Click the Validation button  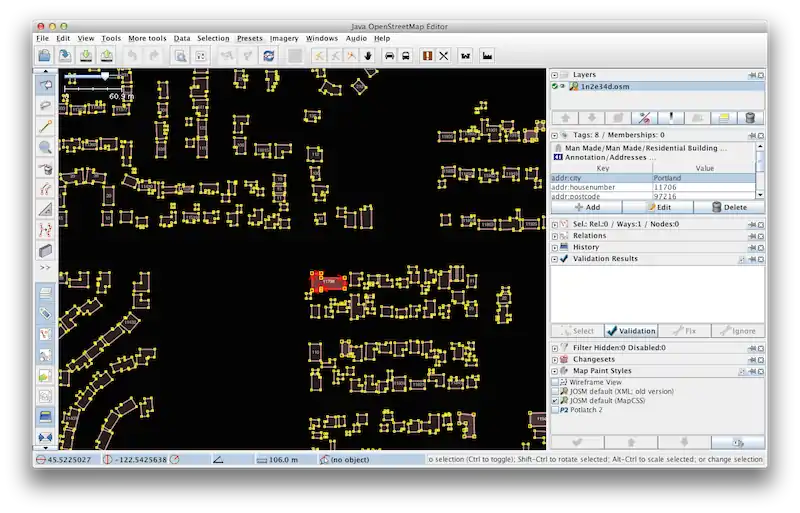tap(630, 331)
